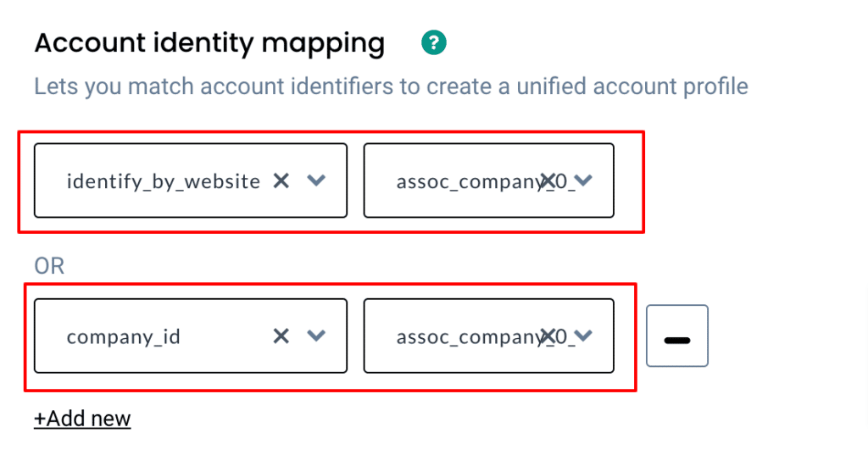This screenshot has width=868, height=455.
Task: Click the Account identity mapping heading
Action: coord(210,44)
